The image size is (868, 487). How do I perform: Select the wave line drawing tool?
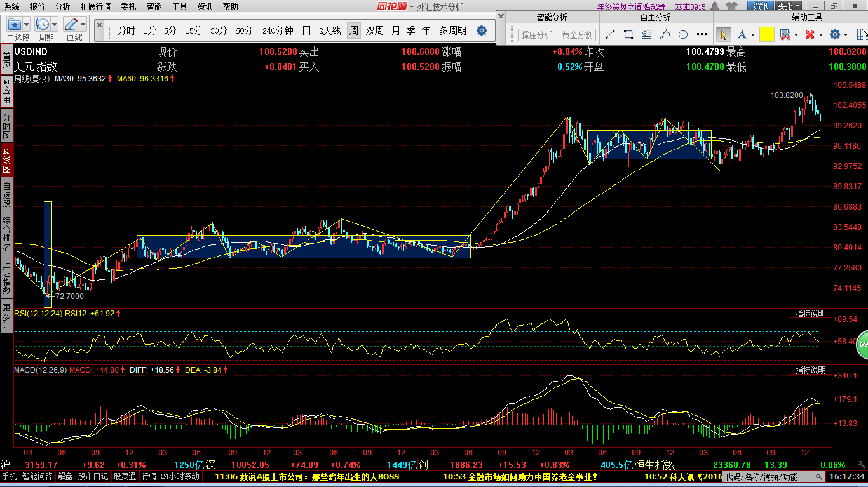pyautogui.click(x=665, y=34)
